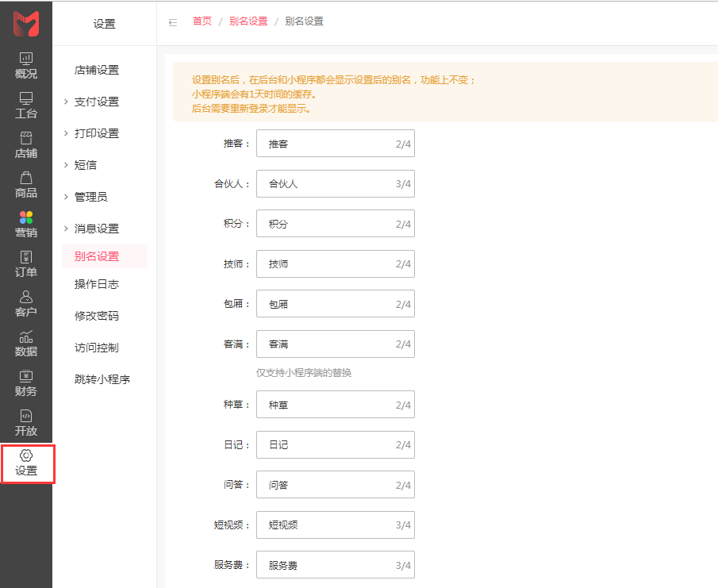Click the 技师 alias input field
The image size is (718, 588).
[335, 263]
